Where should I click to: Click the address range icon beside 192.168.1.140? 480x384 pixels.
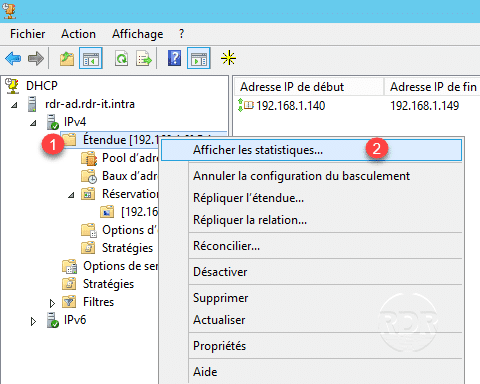[245, 105]
